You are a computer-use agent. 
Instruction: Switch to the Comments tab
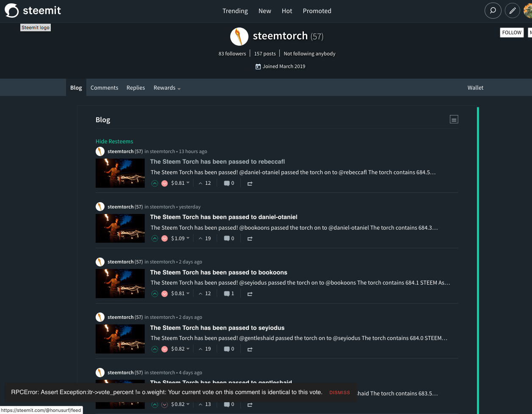point(104,88)
